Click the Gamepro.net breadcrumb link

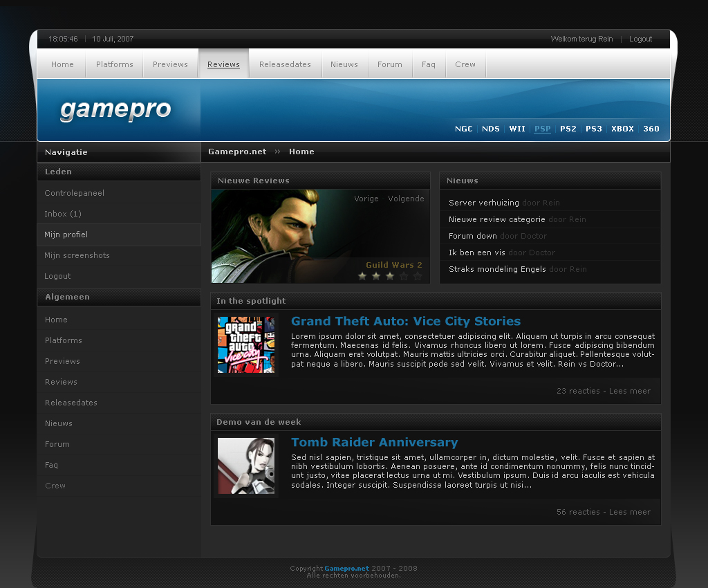click(237, 151)
